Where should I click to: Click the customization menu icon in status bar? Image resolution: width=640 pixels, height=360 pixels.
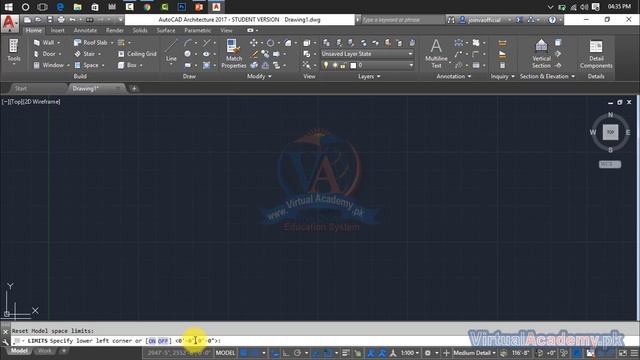click(634, 353)
